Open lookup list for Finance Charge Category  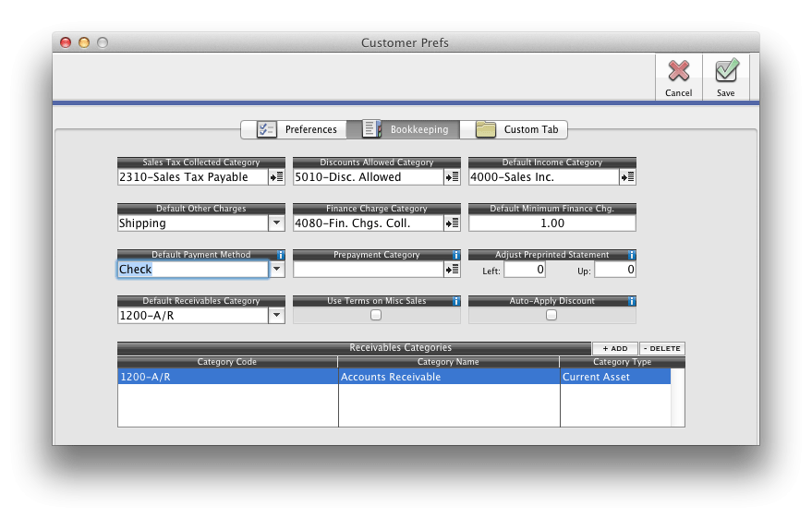click(452, 223)
